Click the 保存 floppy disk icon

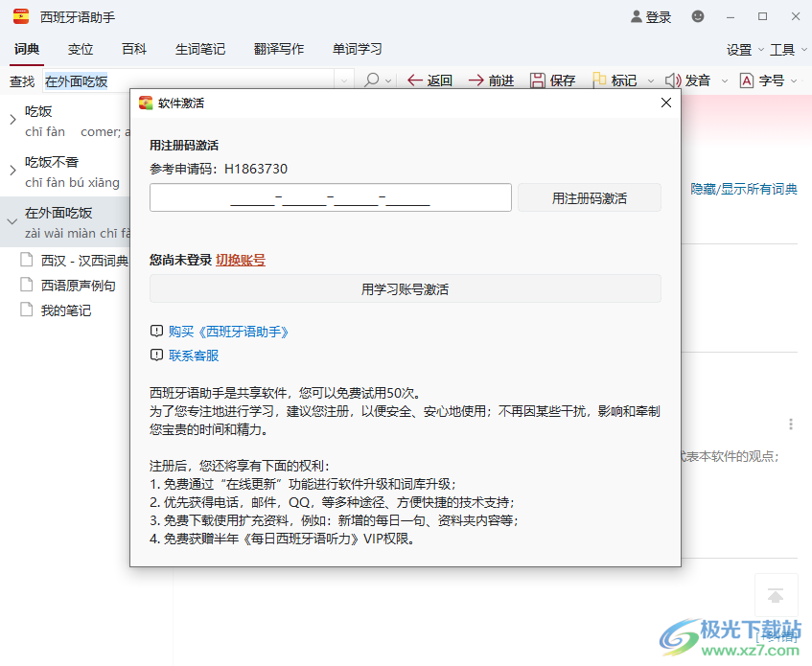[538, 80]
